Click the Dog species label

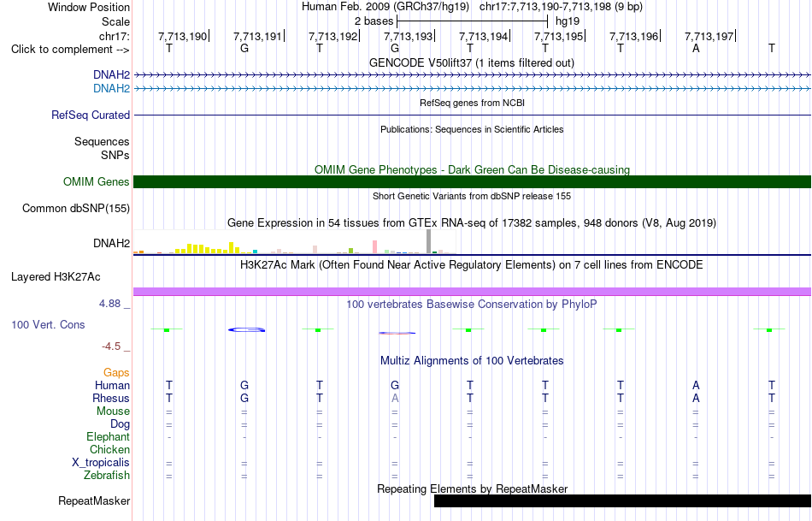click(121, 424)
